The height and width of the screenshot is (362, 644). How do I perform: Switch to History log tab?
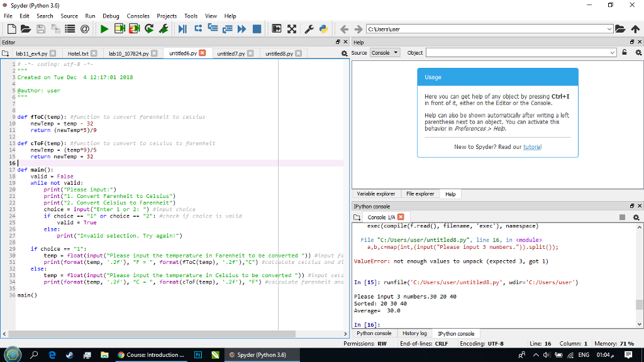tap(414, 333)
